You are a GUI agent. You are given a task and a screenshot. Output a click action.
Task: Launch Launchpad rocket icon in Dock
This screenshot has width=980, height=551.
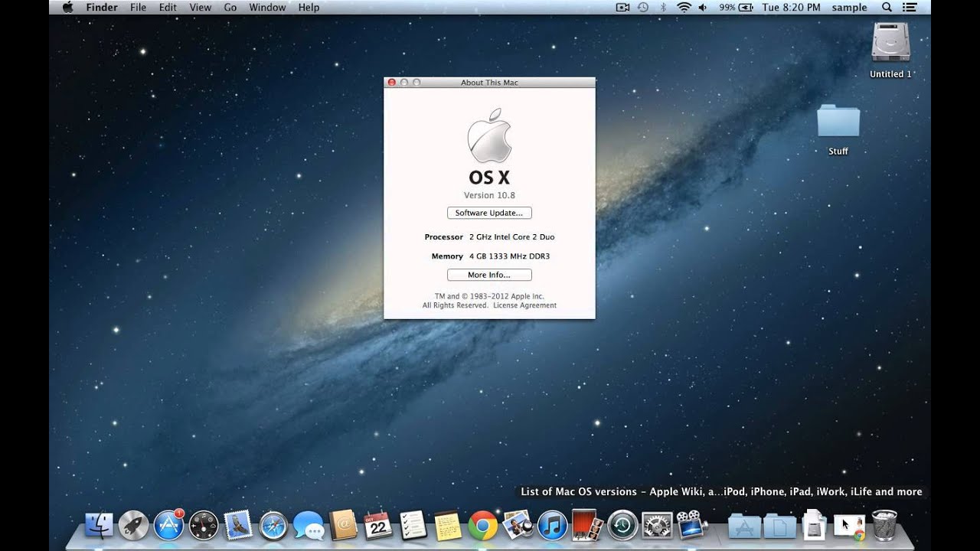point(133,525)
